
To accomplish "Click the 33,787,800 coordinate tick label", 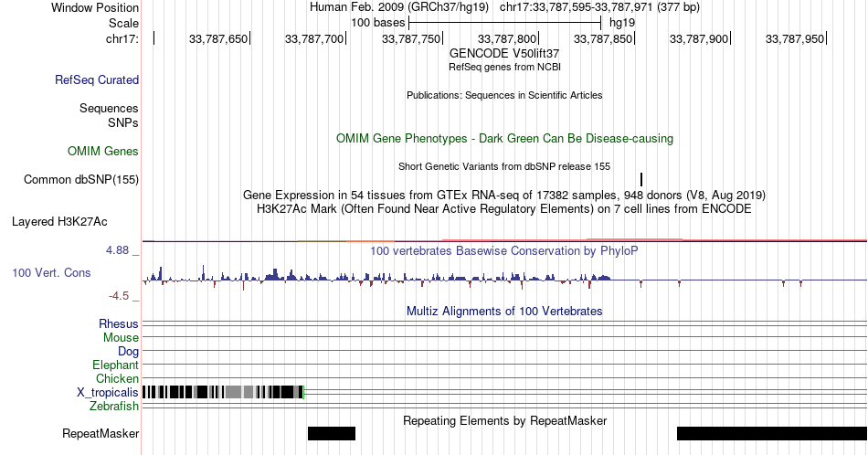I will pos(507,38).
